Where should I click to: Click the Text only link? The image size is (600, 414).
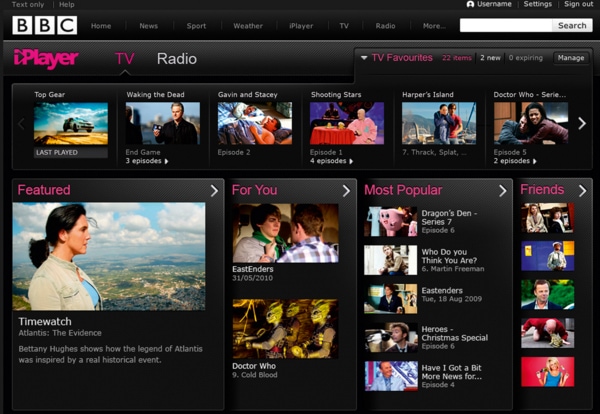28,5
